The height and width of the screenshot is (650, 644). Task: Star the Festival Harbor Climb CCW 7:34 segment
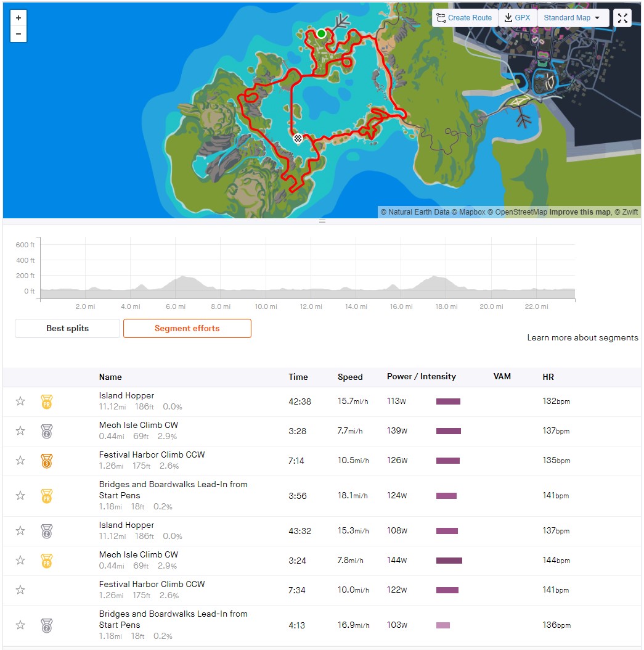tap(20, 590)
